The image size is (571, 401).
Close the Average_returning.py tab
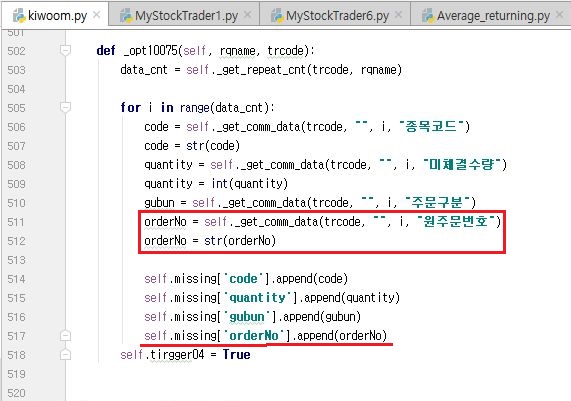tap(560, 15)
